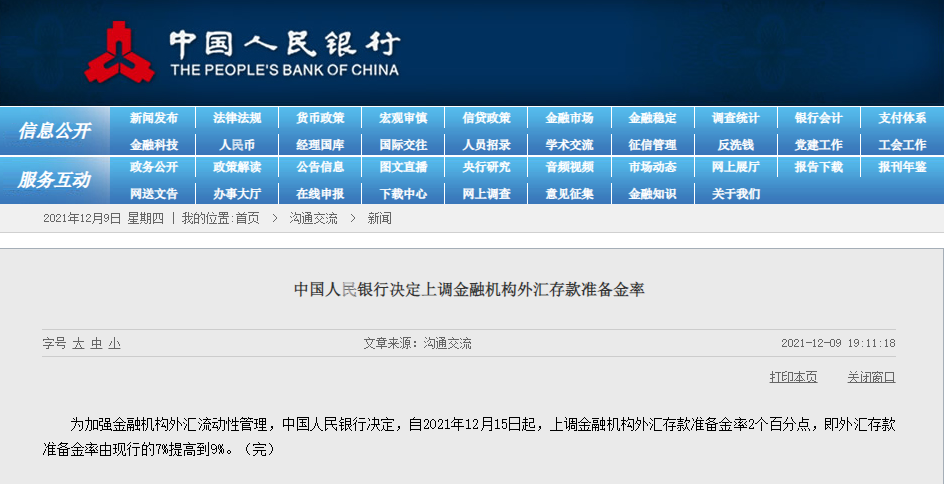
Task: Open 关于我们 menu item
Action: coord(736,194)
